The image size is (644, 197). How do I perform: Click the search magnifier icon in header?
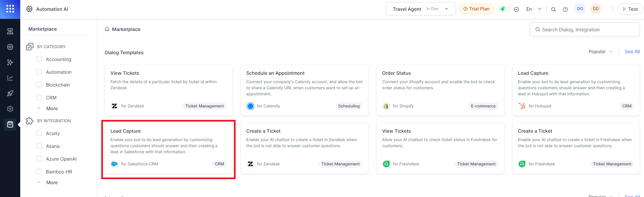554,9
